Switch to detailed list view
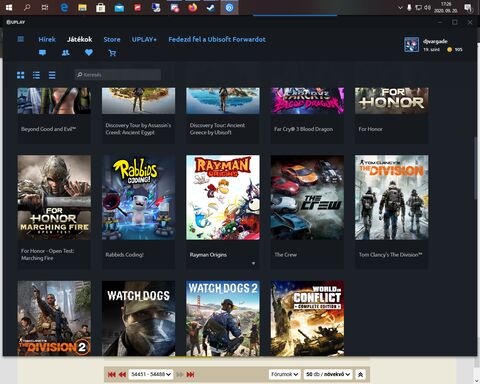This screenshot has width=480, height=384. (x=36, y=75)
